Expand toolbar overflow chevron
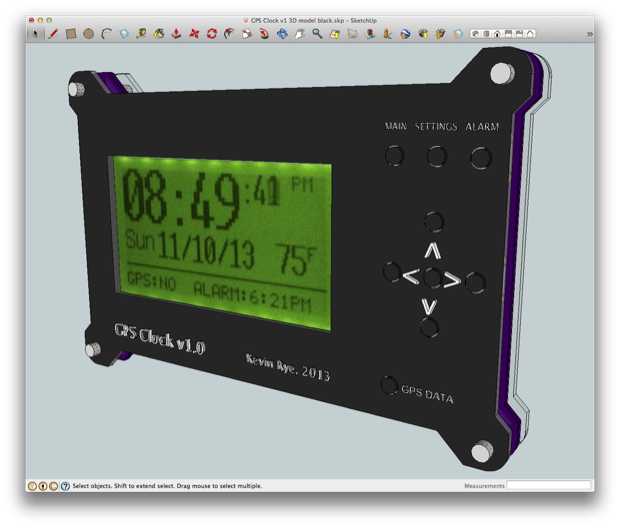620x527 pixels. click(x=590, y=34)
